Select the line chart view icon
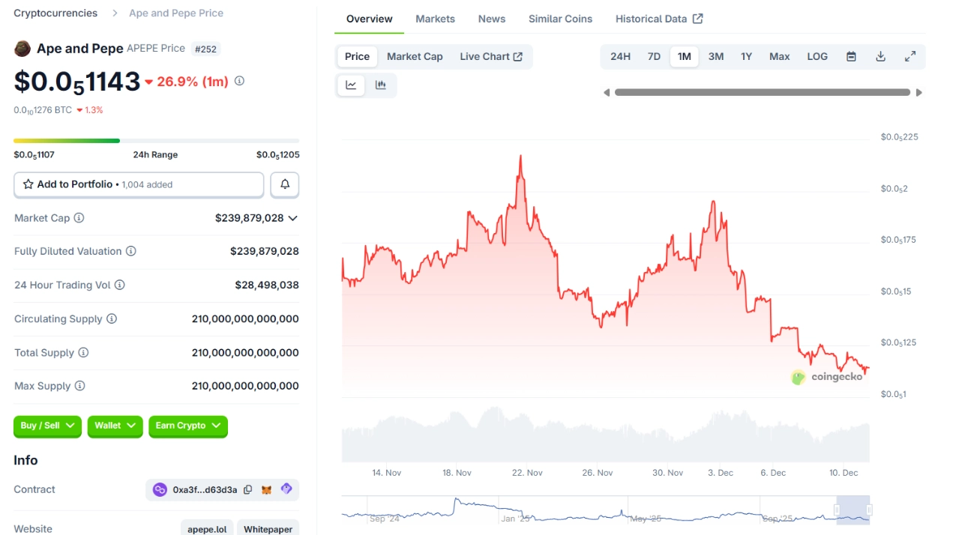 pos(351,85)
